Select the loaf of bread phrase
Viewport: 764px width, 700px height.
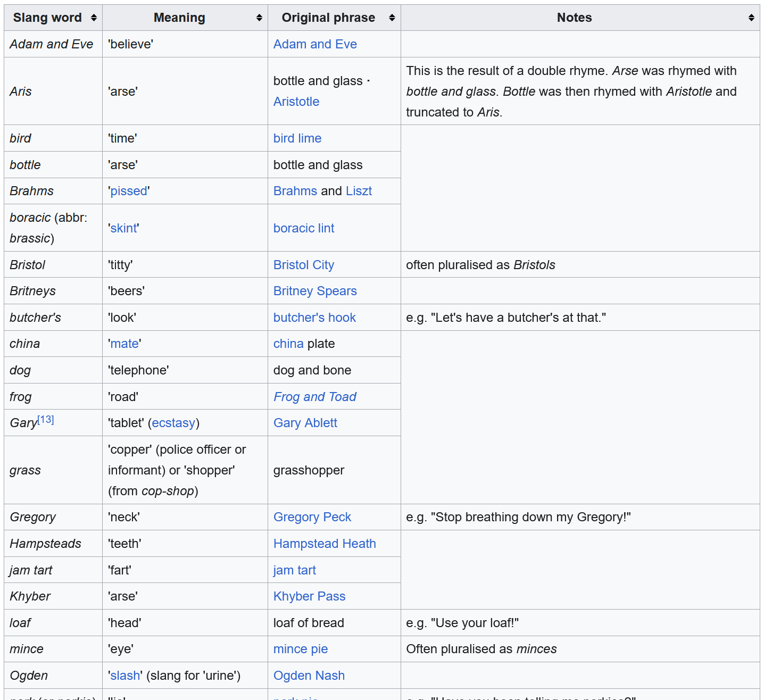pos(309,623)
